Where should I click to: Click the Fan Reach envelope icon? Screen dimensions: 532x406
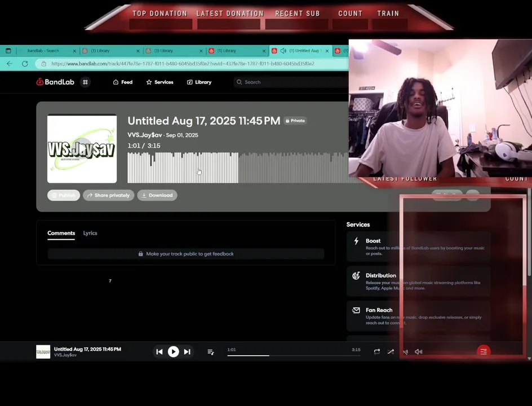point(356,310)
